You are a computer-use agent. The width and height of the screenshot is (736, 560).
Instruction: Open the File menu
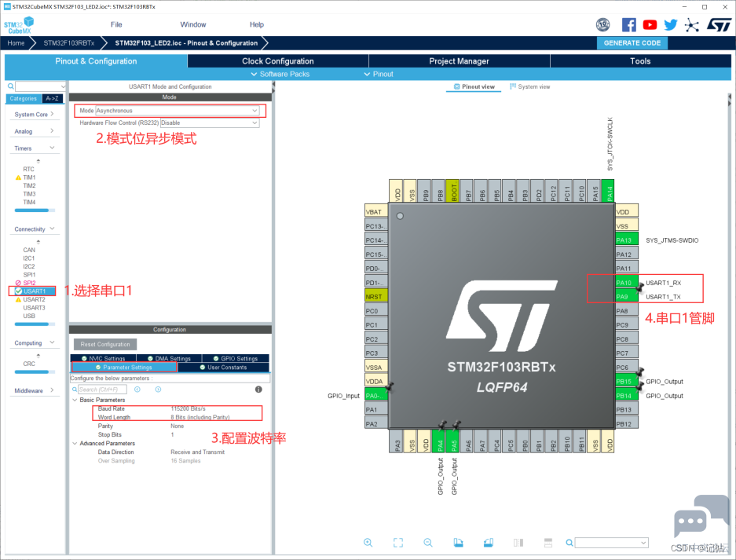tap(116, 24)
